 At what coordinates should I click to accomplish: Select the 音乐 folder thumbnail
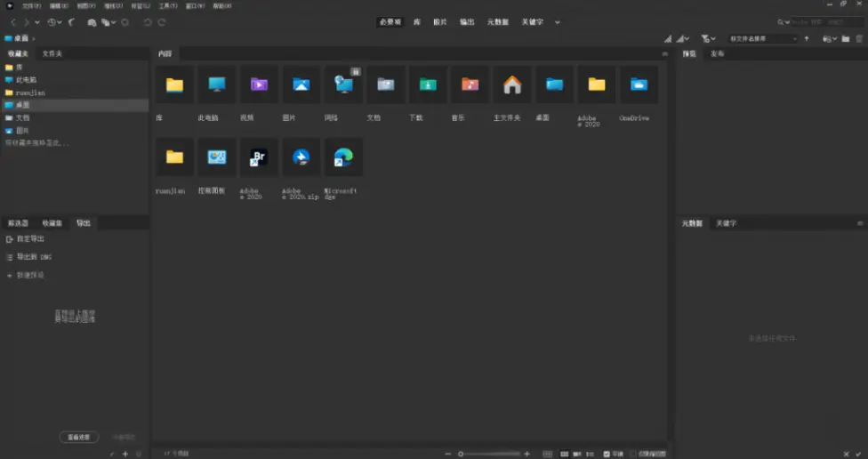point(470,85)
